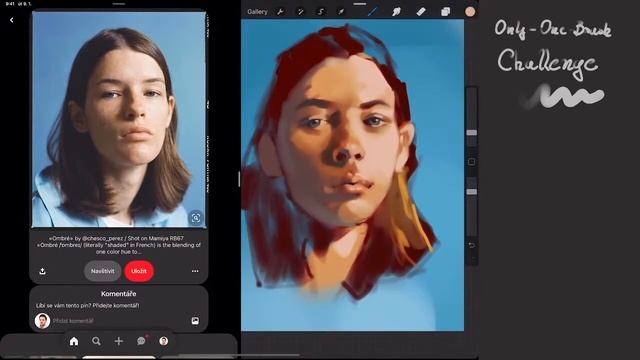Open the Adjustments magic wand menu
The image size is (640, 360).
pos(300,12)
